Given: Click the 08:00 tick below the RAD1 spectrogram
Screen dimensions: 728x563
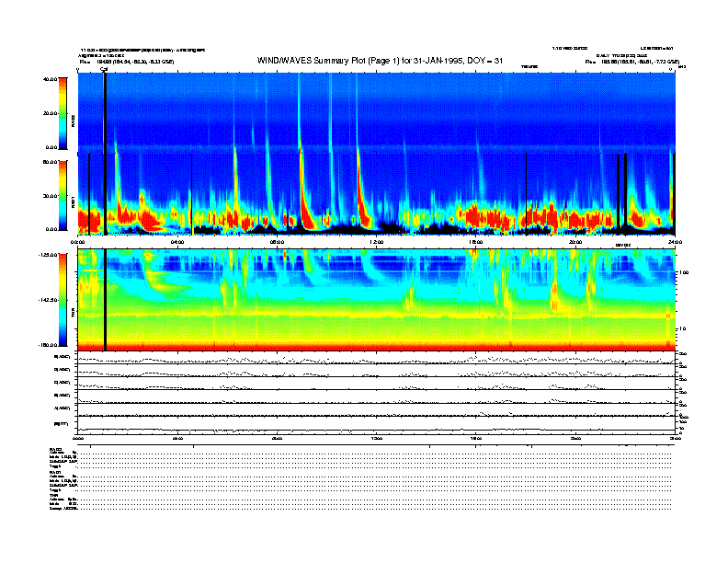Looking at the screenshot, I should (277, 242).
